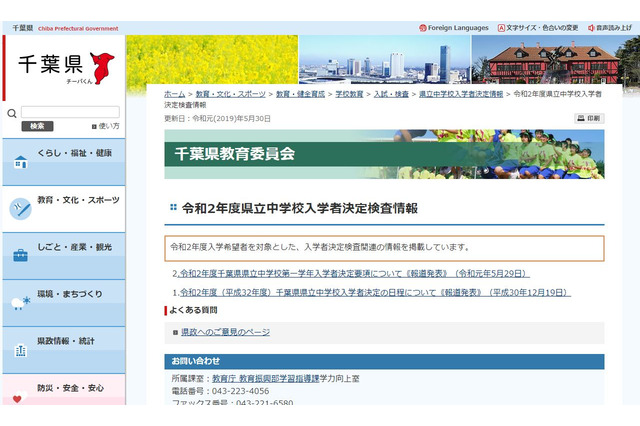Click the Chiba prefecture logo with Chiba-kun mascot
The height and width of the screenshot is (426, 640).
click(x=66, y=68)
